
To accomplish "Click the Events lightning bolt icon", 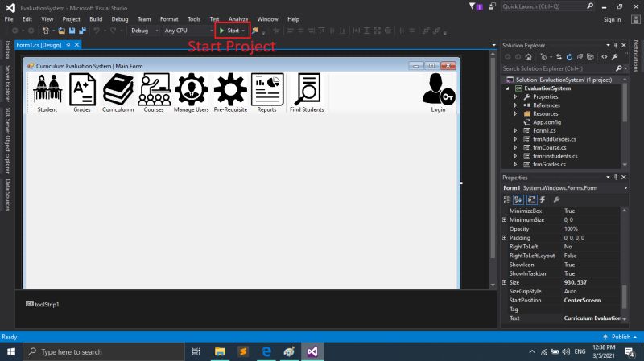I will (x=543, y=199).
